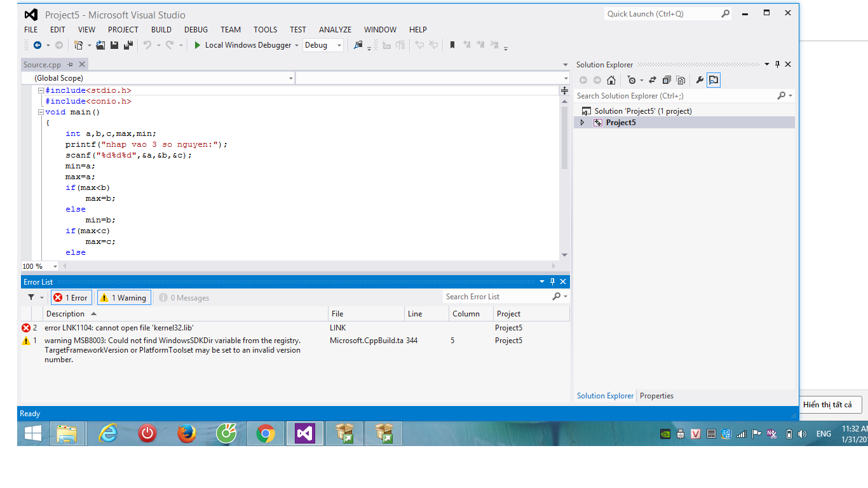The width and height of the screenshot is (868, 488).
Task: Click the bookmark toggle toolbar icon
Action: (452, 45)
